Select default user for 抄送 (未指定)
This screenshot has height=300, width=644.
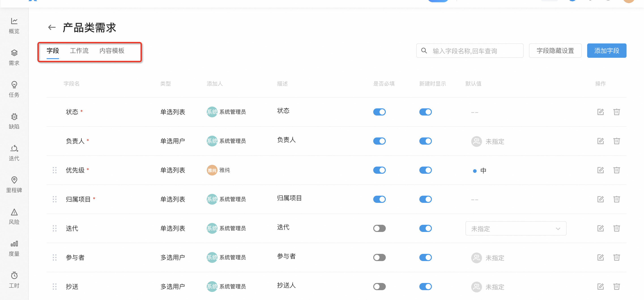tap(488, 287)
